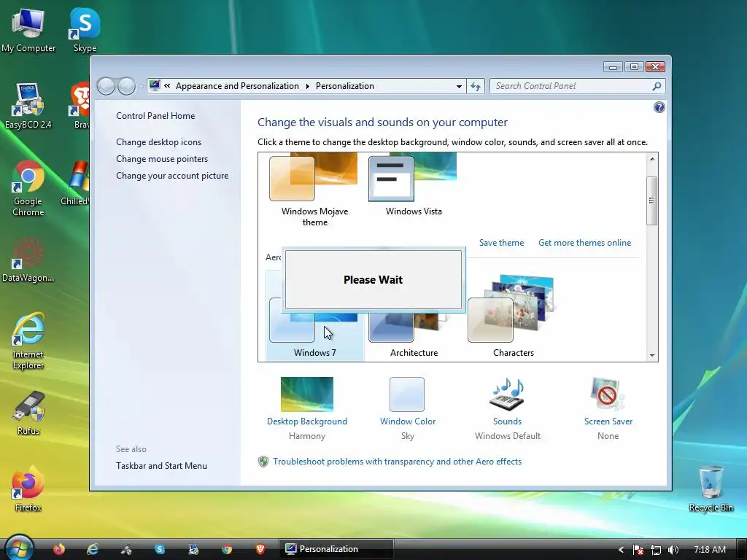Click the Forward navigation button

point(126,86)
